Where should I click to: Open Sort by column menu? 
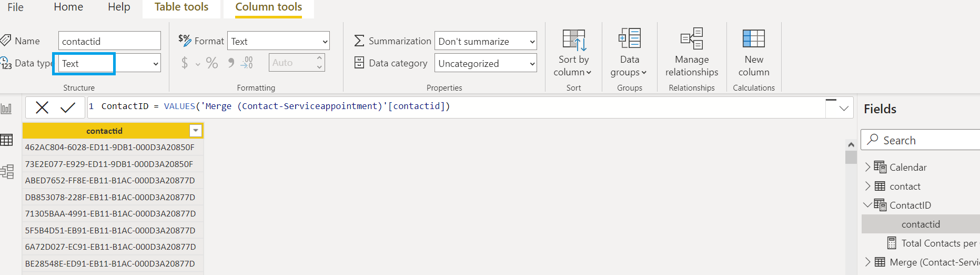(x=573, y=52)
